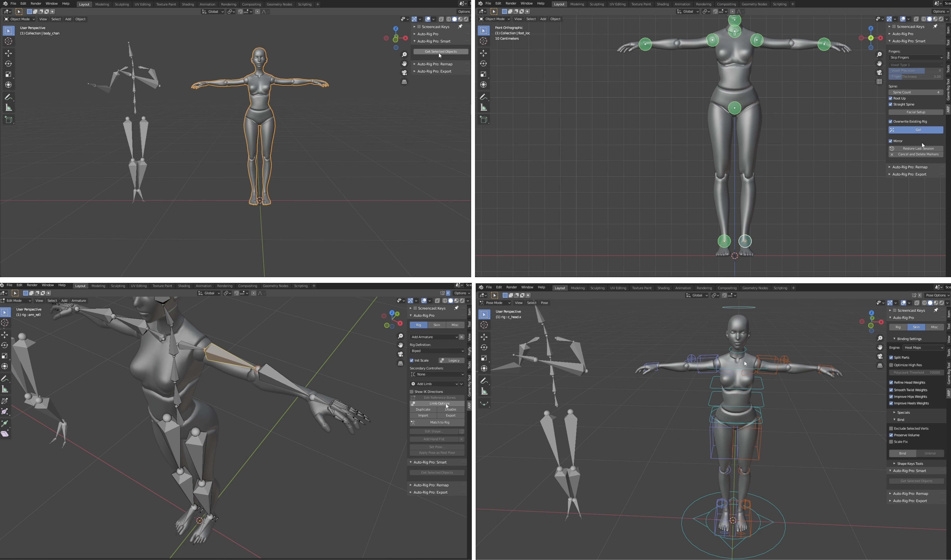Select Breakdowner tool in Pose Mode window
This screenshot has width=951, height=560.
pos(484,404)
